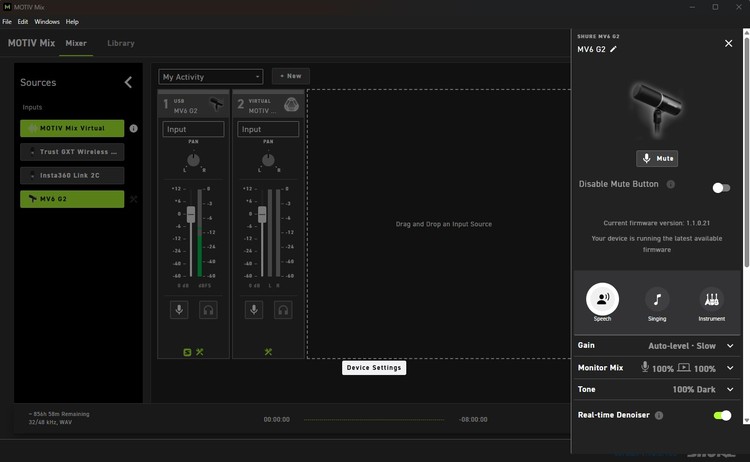Toggle Disable Mute Button switch
Screen dimensions: 750x462
point(721,188)
